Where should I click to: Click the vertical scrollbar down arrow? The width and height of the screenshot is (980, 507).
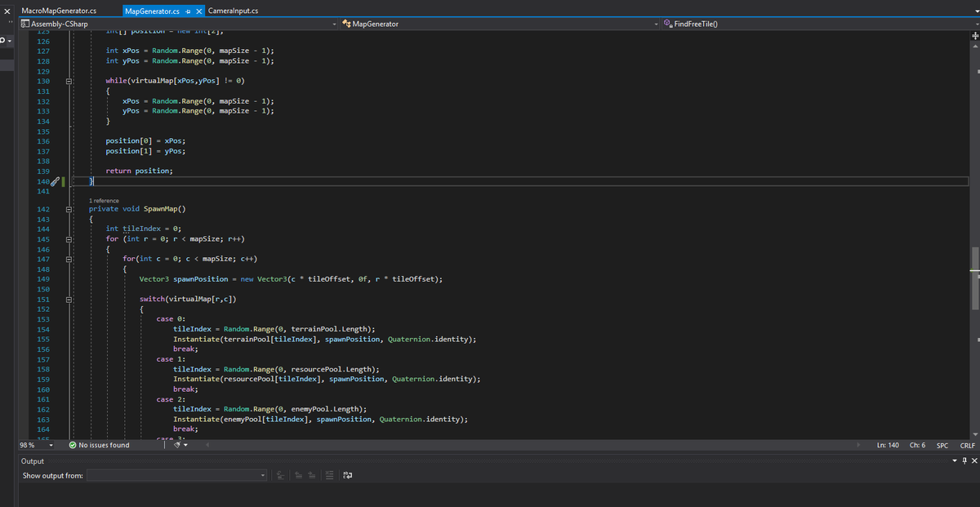point(974,434)
